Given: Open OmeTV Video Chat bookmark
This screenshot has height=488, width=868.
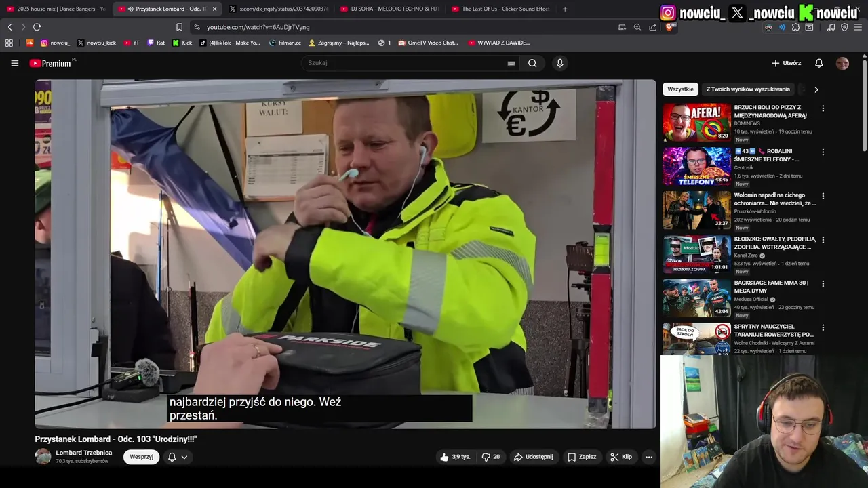Looking at the screenshot, I should pos(429,43).
